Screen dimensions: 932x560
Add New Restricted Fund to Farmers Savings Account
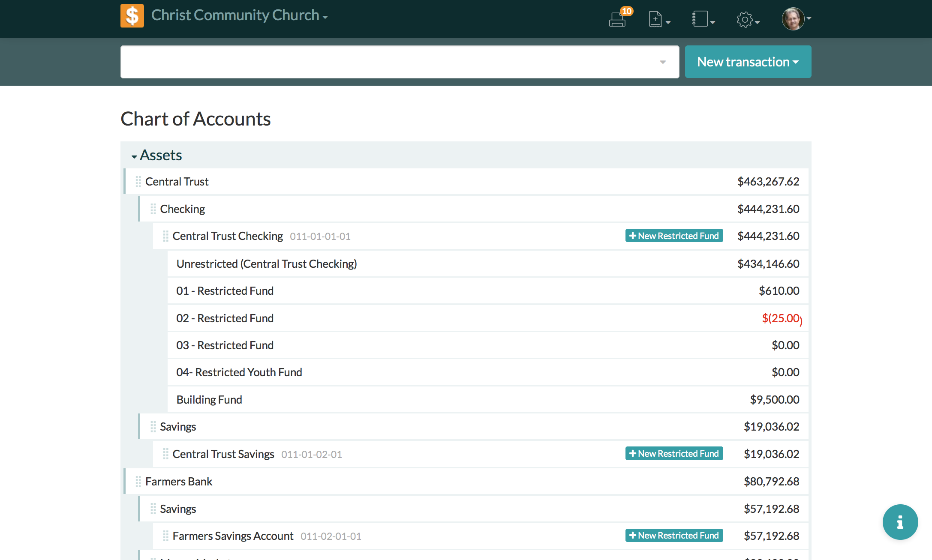674,536
